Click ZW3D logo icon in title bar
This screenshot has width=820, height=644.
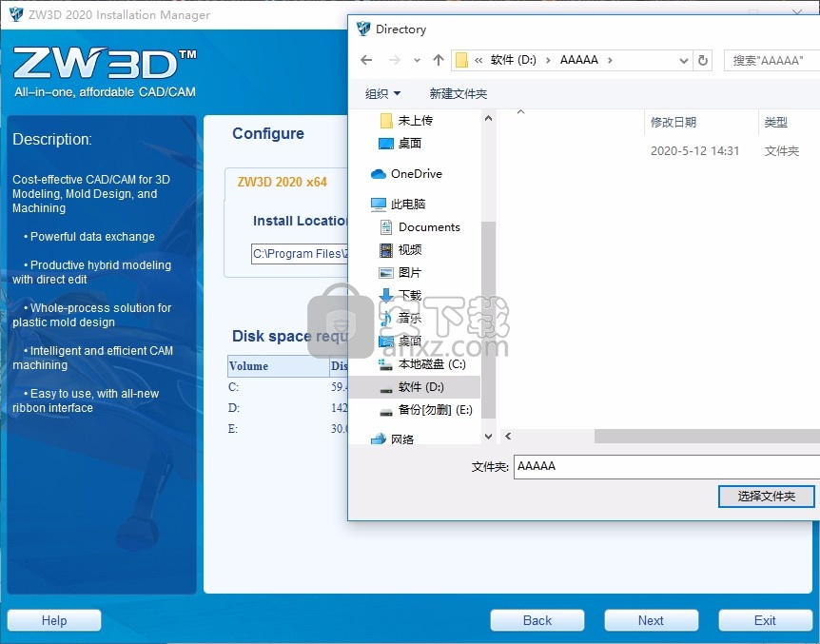[15, 14]
